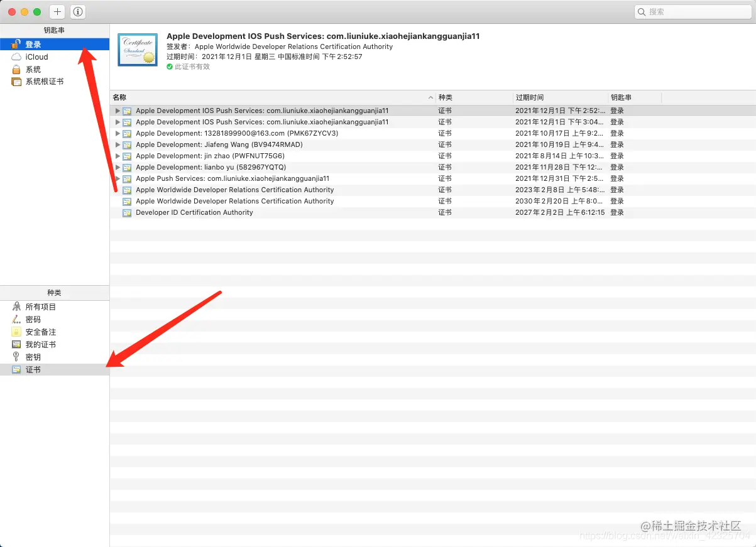Select the 我的证书 category
This screenshot has width=756, height=547.
(x=55, y=344)
